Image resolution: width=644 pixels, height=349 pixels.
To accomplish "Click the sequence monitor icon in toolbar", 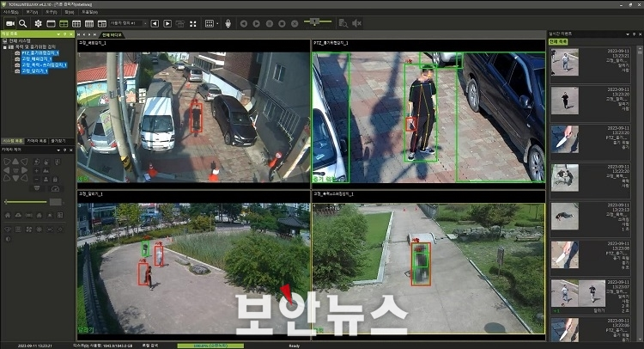I will [180, 24].
